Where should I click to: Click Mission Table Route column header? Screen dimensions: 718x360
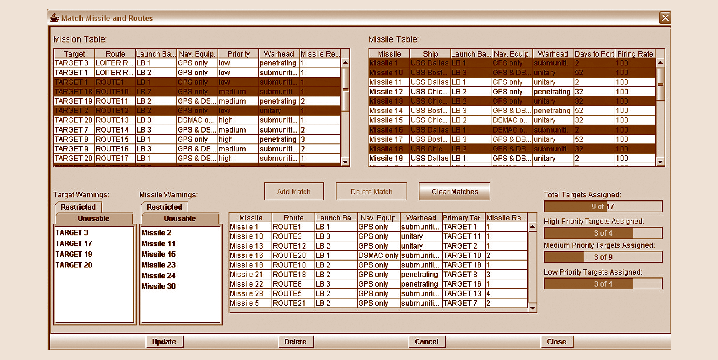tap(115, 54)
